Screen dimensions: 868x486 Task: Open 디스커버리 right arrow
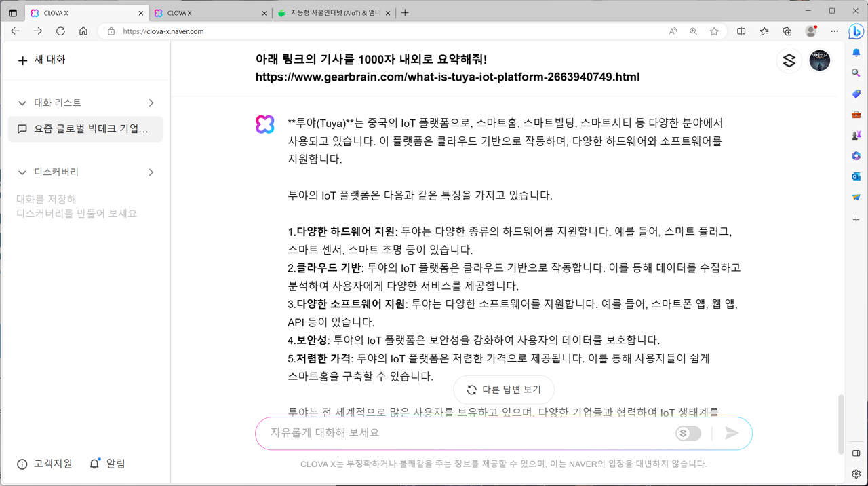(151, 172)
